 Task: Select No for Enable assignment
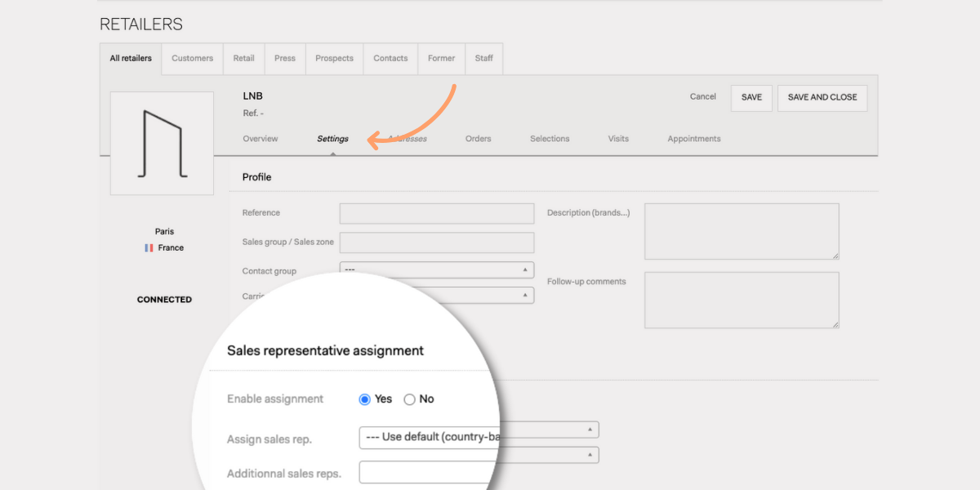point(410,399)
